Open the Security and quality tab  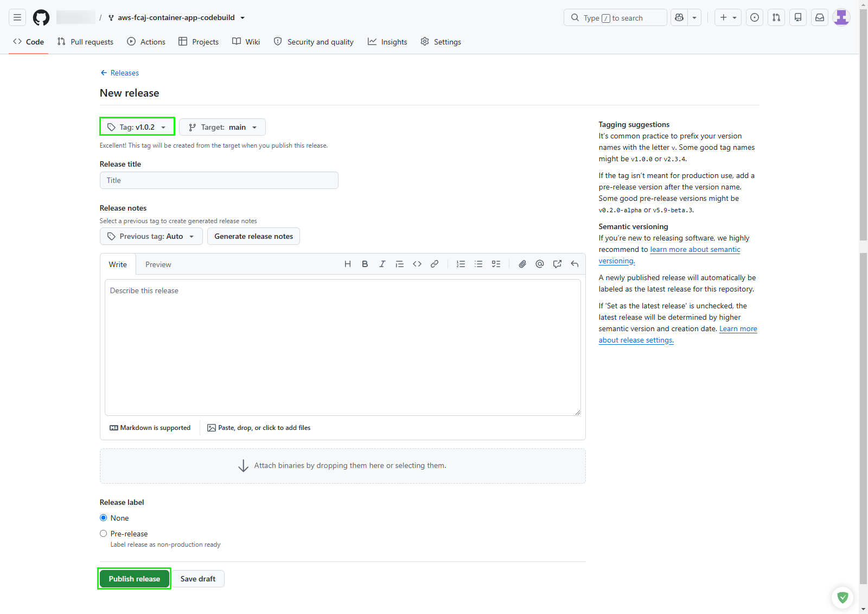click(314, 42)
